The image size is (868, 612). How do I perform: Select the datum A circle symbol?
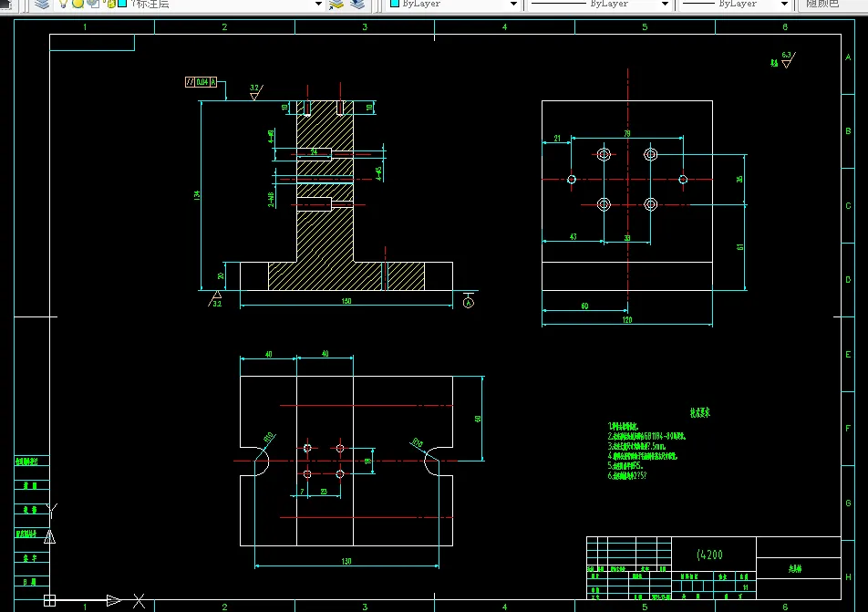point(469,303)
